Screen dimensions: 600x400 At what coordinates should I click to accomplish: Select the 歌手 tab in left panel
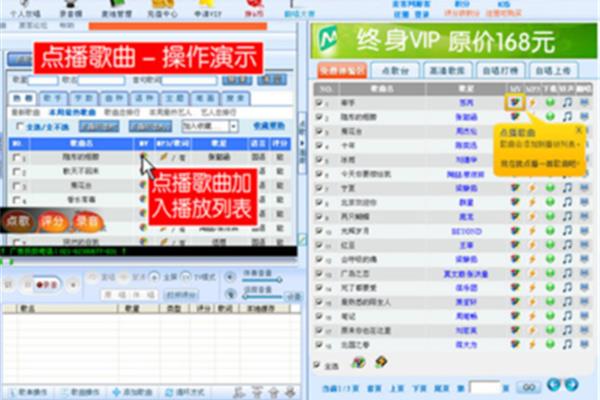(52, 98)
